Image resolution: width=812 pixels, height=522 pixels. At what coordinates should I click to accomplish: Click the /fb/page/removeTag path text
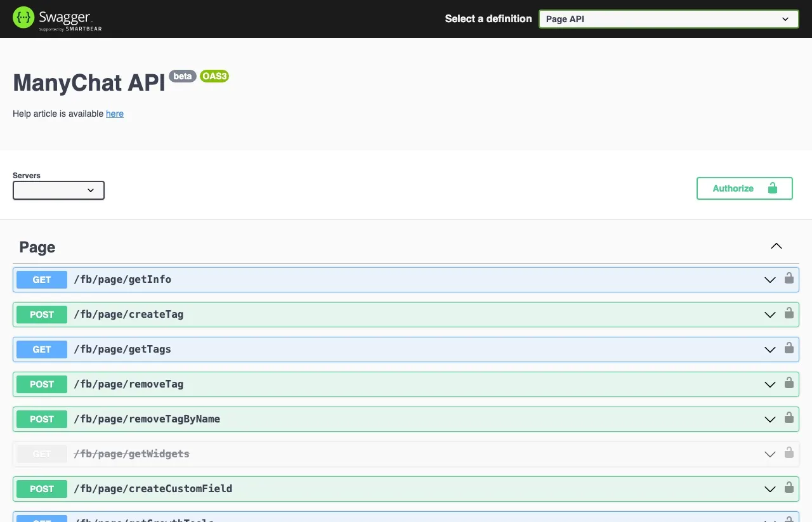pos(129,384)
